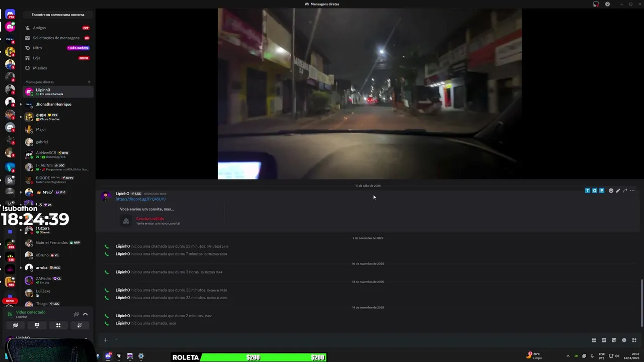Toggle camera on or off

coord(16,325)
